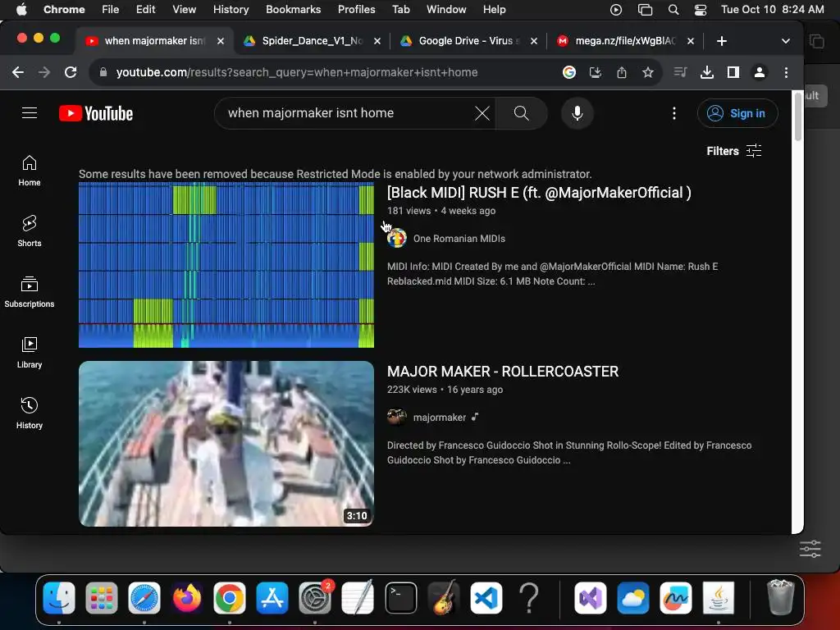Click the YouTube logo
The height and width of the screenshot is (630, 840).
(x=96, y=113)
